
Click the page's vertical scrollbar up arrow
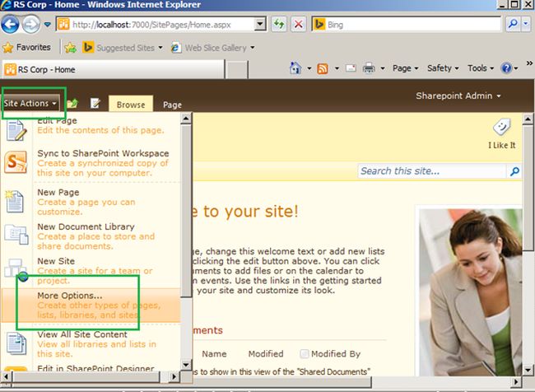[x=528, y=119]
